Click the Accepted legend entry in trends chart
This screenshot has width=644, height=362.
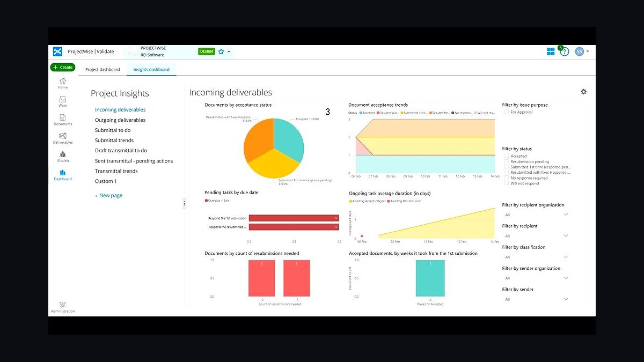pyautogui.click(x=367, y=113)
